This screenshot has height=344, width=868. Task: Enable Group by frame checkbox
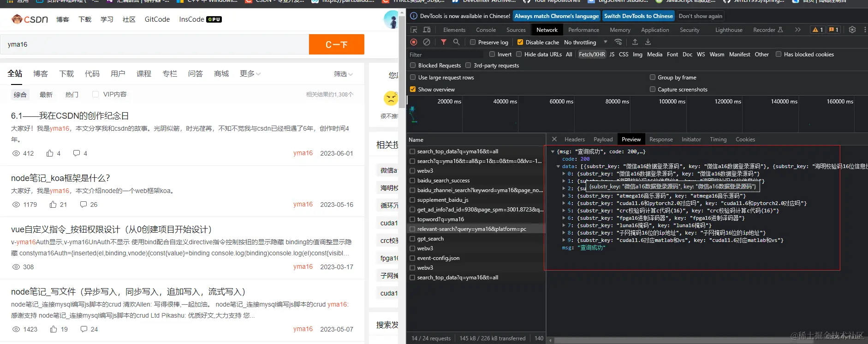tap(653, 77)
